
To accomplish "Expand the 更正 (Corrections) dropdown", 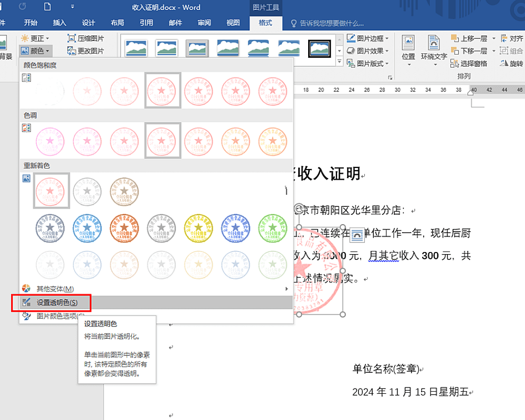I will [35, 38].
